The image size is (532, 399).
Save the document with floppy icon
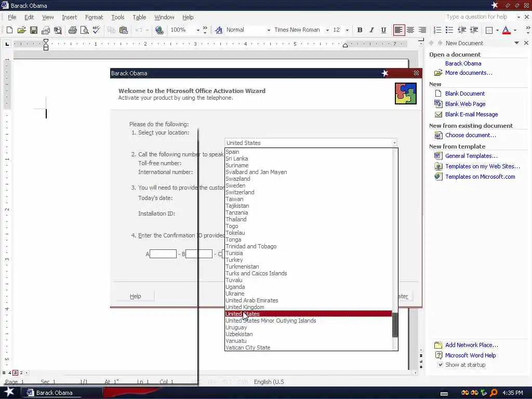point(34,30)
